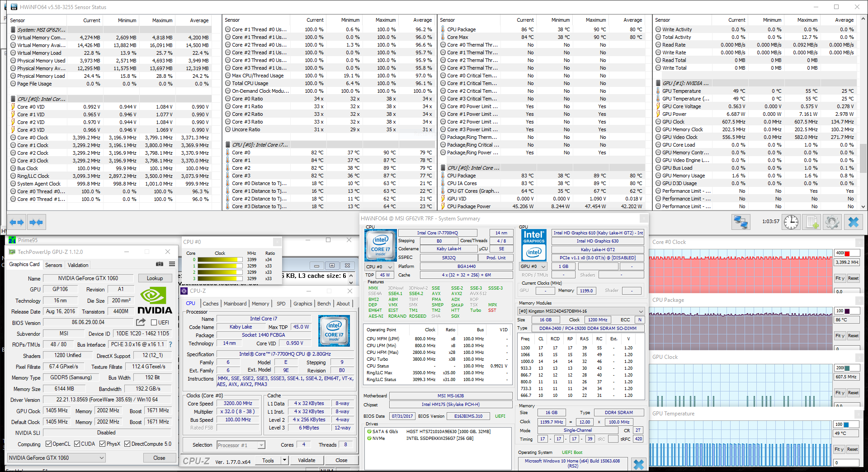The image size is (868, 472).
Task: Open the NVIDIA GeForce GTX 1060 GPU dropdown
Action: (x=57, y=458)
